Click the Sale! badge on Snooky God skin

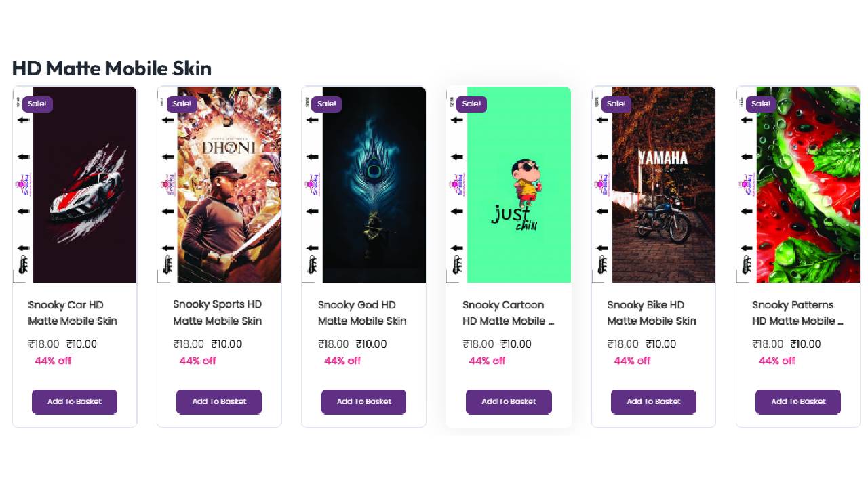click(x=326, y=104)
